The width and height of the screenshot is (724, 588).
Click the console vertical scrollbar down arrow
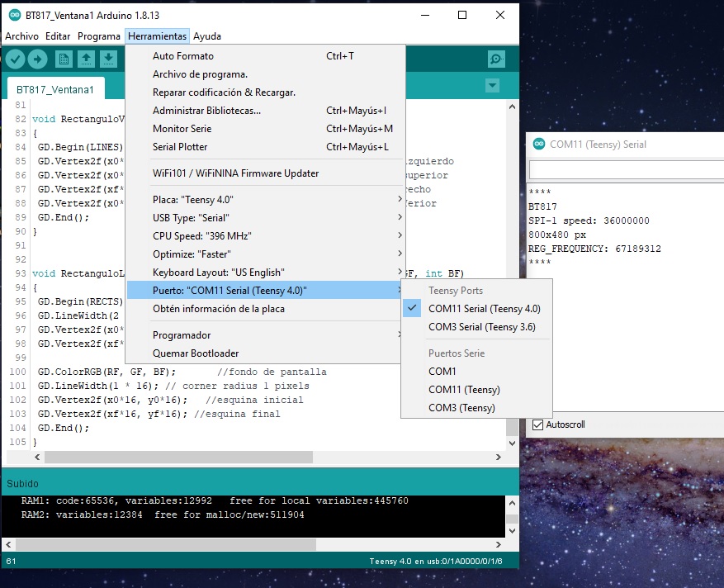[512, 531]
